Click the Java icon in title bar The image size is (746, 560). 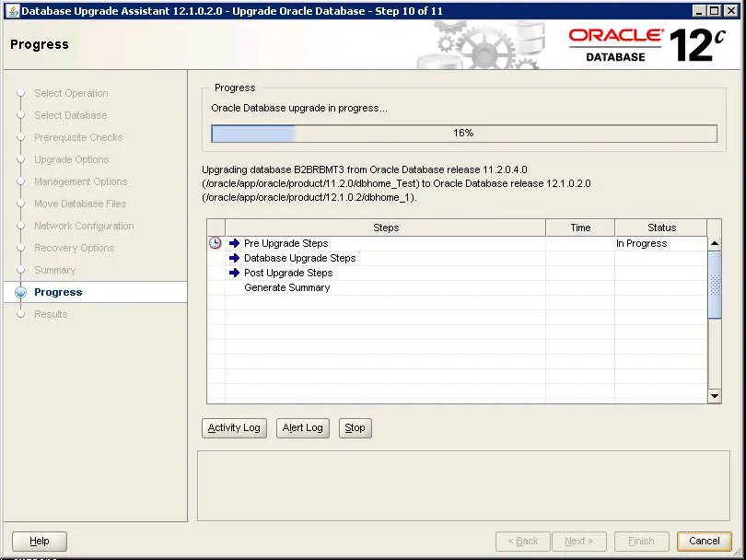pyautogui.click(x=12, y=10)
